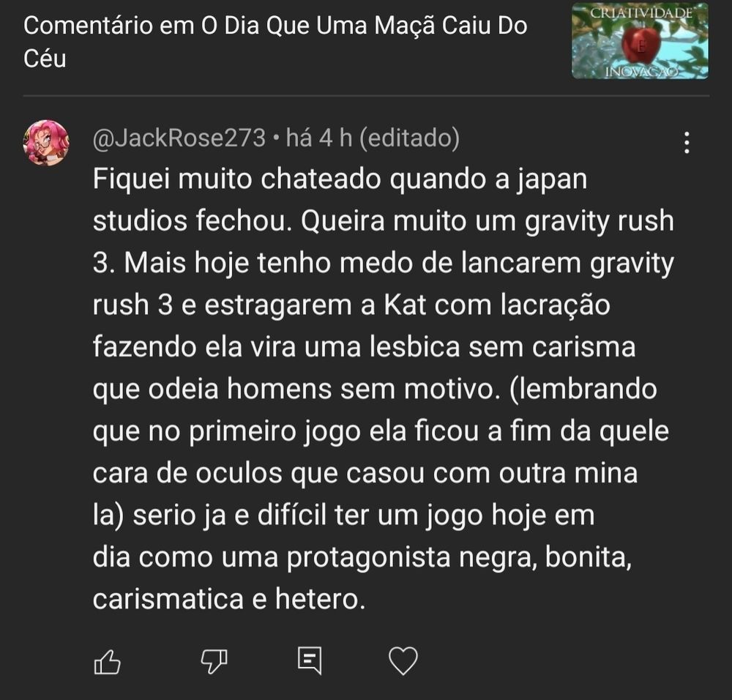The width and height of the screenshot is (732, 700).
Task: Like the comment with the thumbs-up icon
Action: click(108, 662)
